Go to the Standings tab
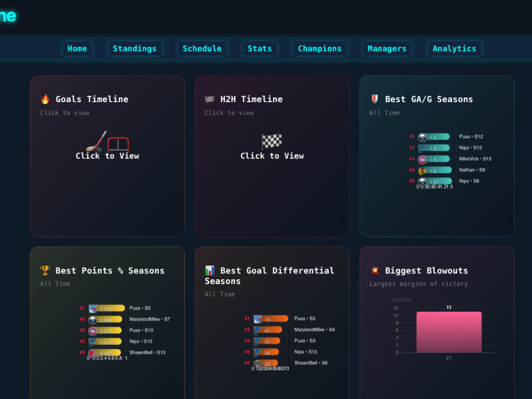The image size is (532, 399). click(x=135, y=48)
